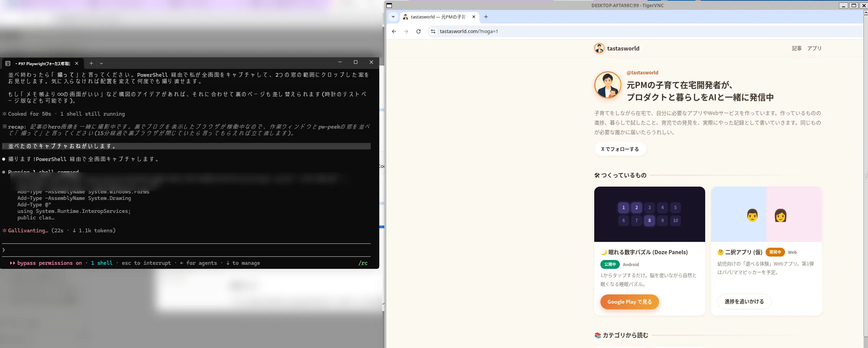Open the アプリ navigation link
The height and width of the screenshot is (348, 868).
point(814,48)
